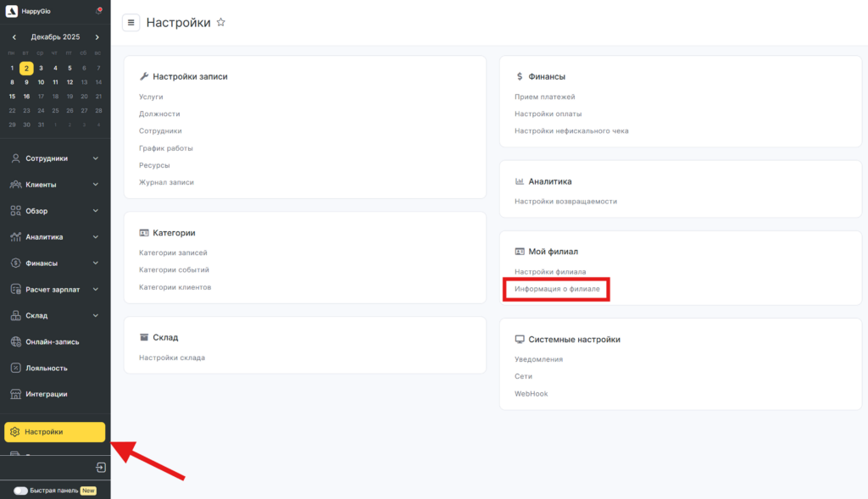The image size is (868, 499).
Task: Go to previous month in calendar
Action: tap(14, 37)
